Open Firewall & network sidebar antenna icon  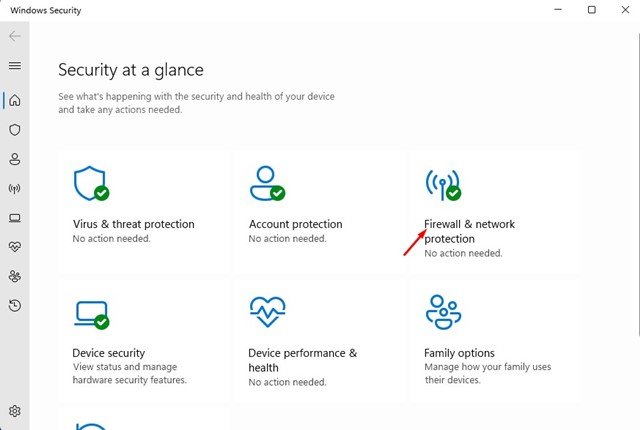(15, 188)
